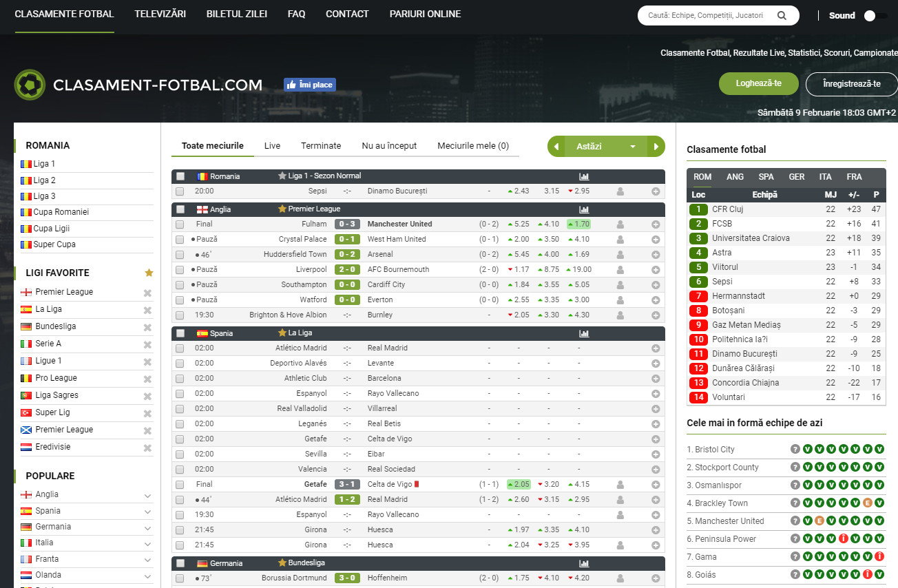Expand Spania in the POPULARE list

point(148,512)
